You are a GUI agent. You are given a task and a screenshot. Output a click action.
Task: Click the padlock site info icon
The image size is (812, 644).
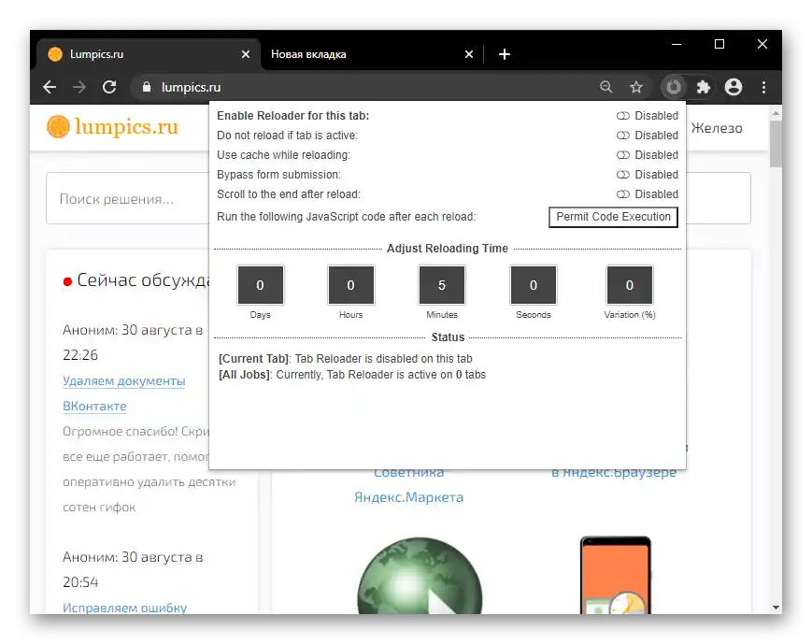(x=147, y=87)
